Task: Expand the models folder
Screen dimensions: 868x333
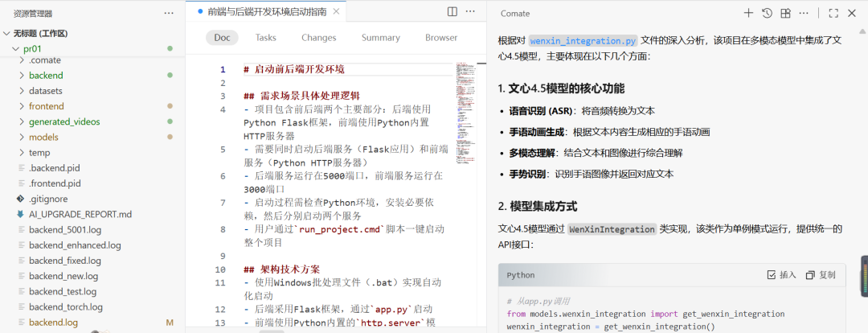Action: (22, 137)
